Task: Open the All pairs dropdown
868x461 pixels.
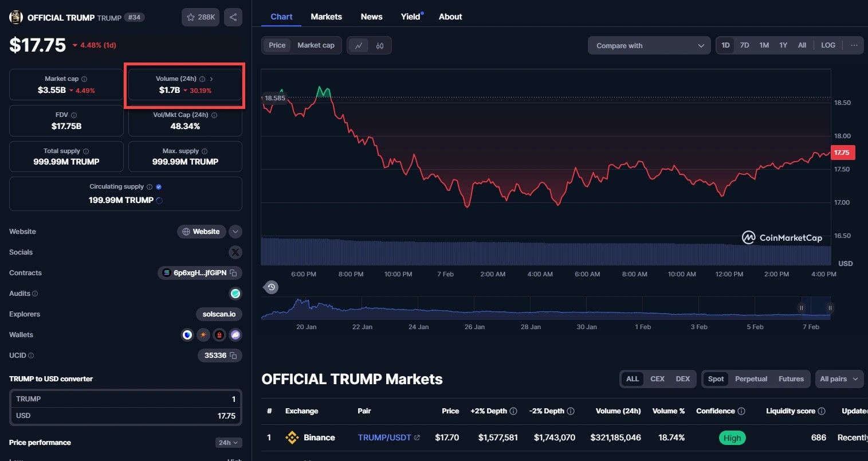Action: tap(839, 379)
